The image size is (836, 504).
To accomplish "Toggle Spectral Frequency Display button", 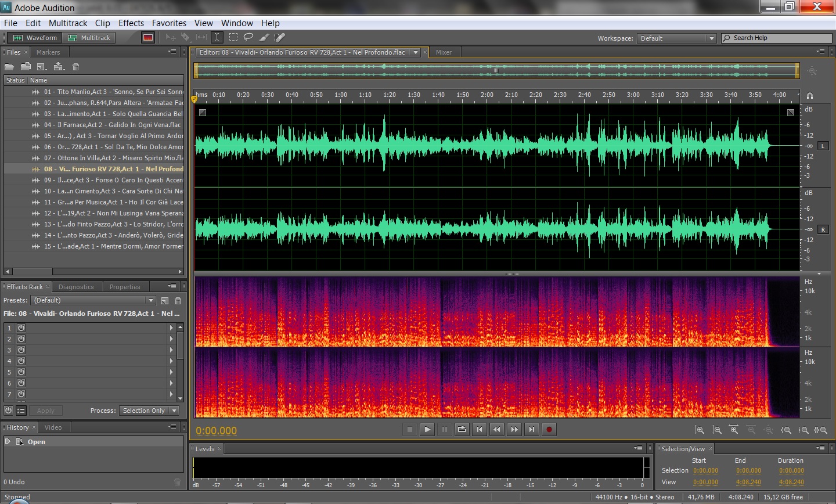I will click(148, 38).
